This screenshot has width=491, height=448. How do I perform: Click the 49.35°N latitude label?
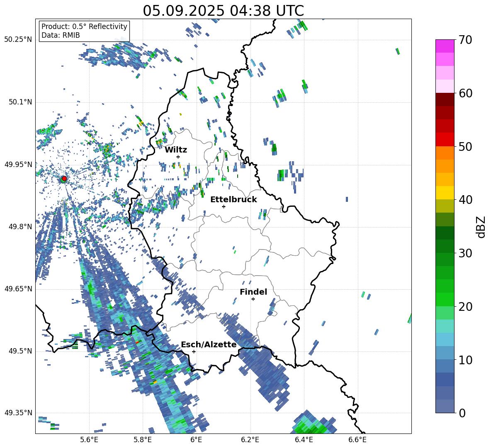(x=18, y=413)
